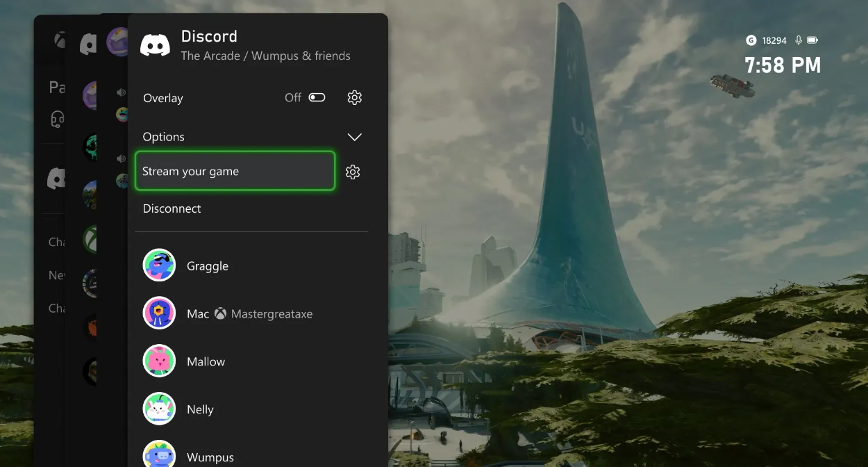Click Mallow's pink avatar
Image resolution: width=868 pixels, height=467 pixels.
(x=159, y=361)
